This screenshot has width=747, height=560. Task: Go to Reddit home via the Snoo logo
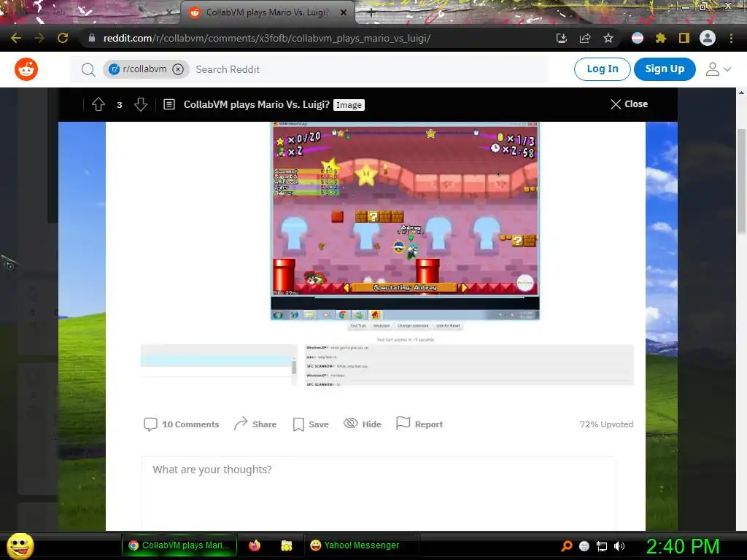[x=26, y=69]
